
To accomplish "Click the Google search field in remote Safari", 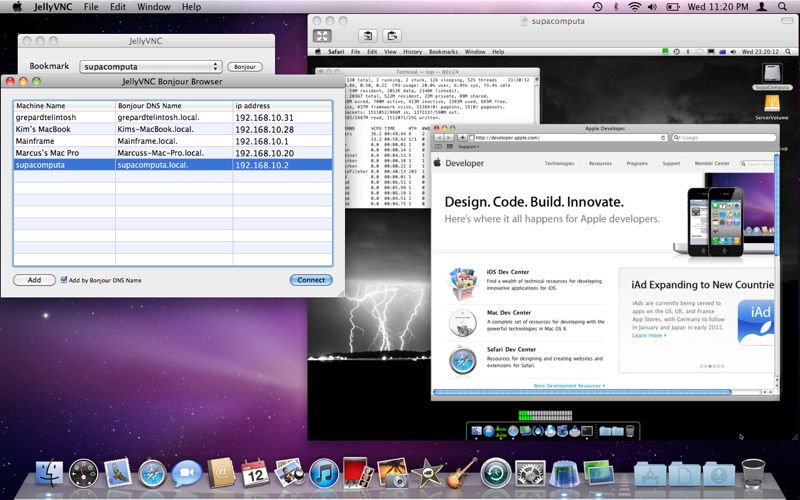I will pyautogui.click(x=723, y=137).
